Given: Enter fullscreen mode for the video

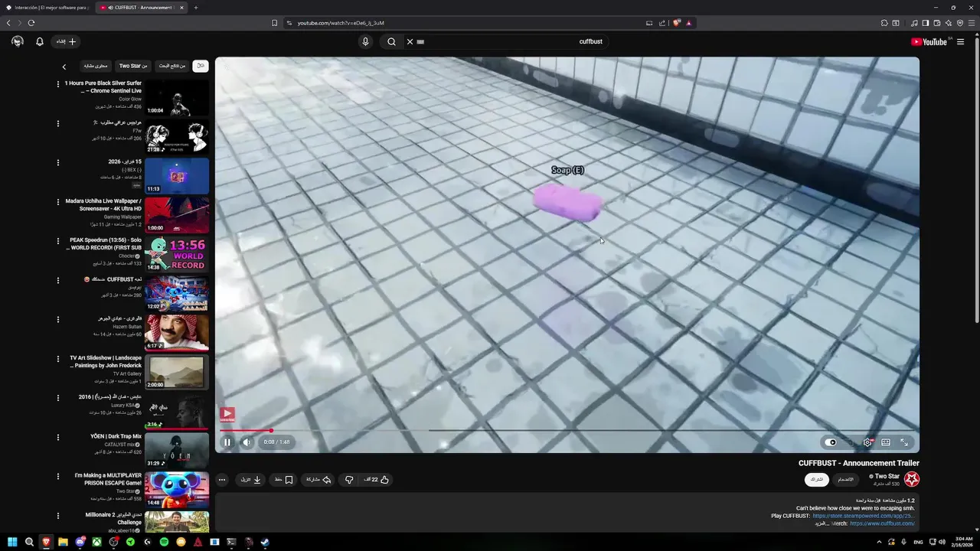Looking at the screenshot, I should pos(904,442).
